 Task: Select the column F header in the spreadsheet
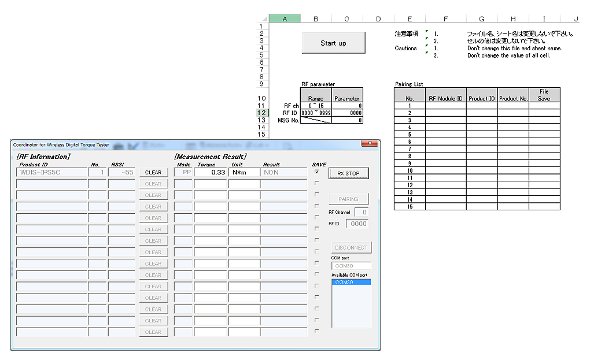coord(445,18)
